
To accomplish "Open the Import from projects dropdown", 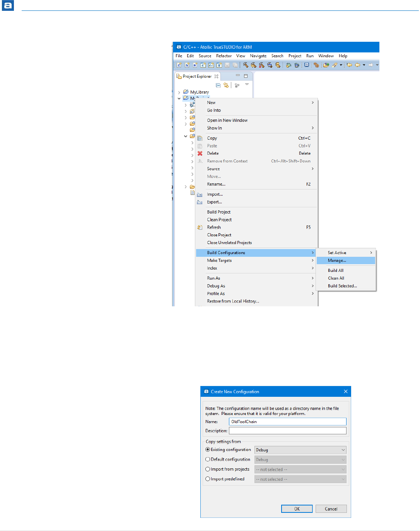I will [300, 470].
